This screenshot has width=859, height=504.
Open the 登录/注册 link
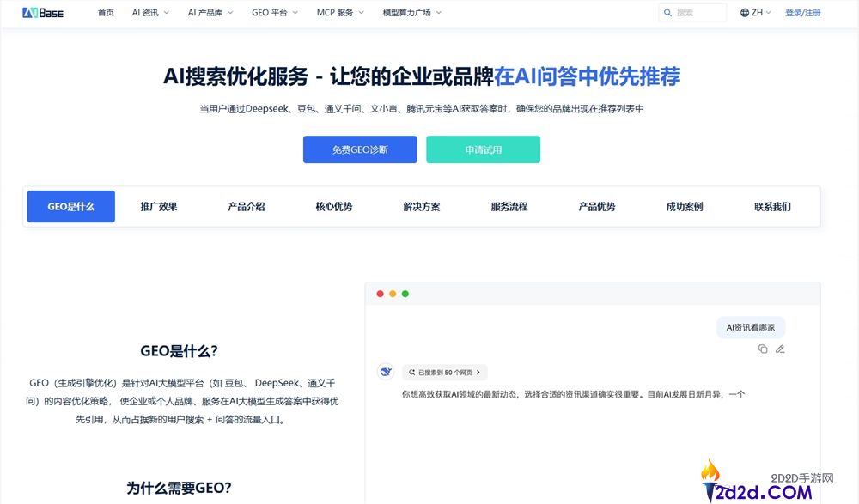[802, 13]
